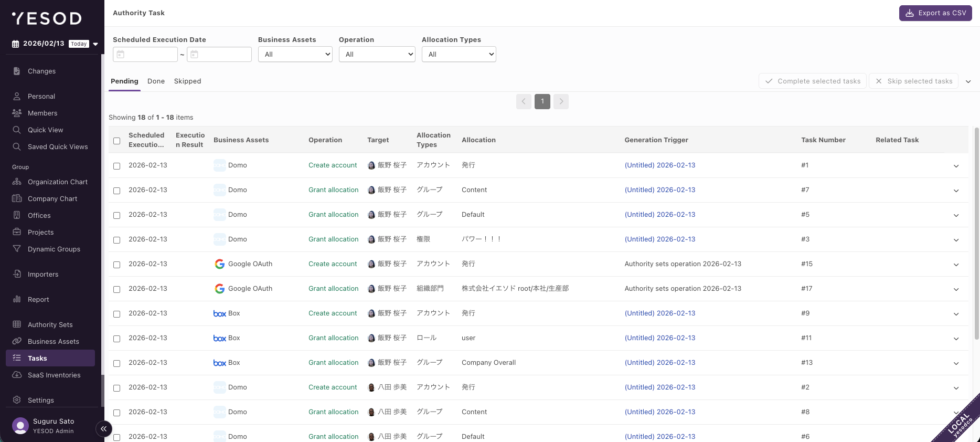Collapse the sidebar with double-chevron button
This screenshot has height=442, width=980.
(104, 429)
